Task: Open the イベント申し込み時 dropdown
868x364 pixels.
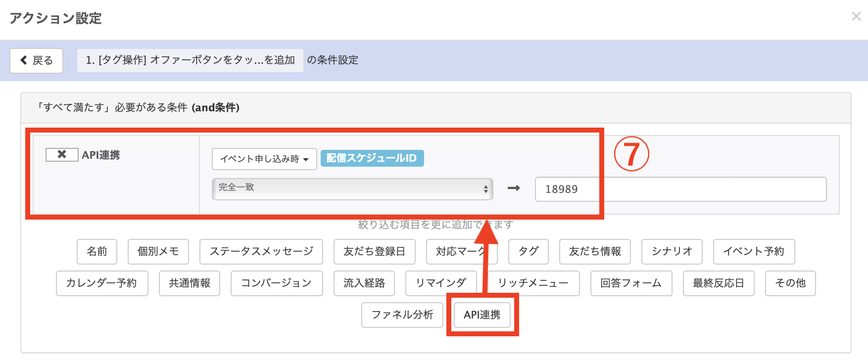Action: pos(264,159)
